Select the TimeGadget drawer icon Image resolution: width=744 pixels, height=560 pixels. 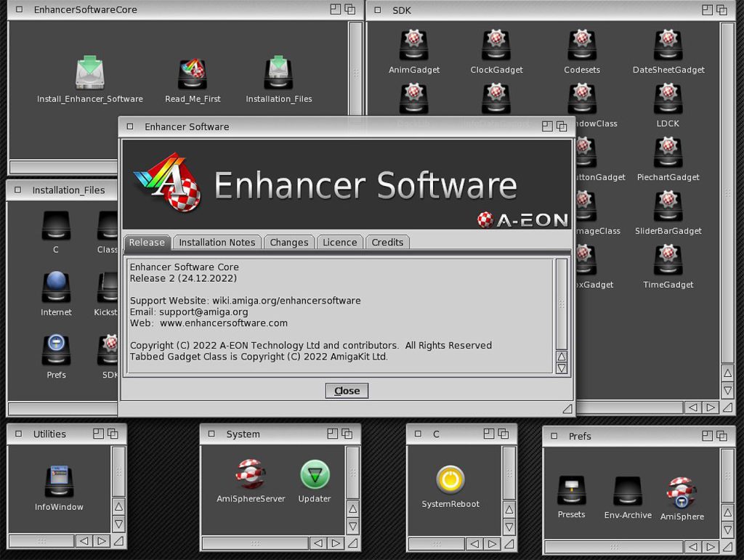point(668,259)
